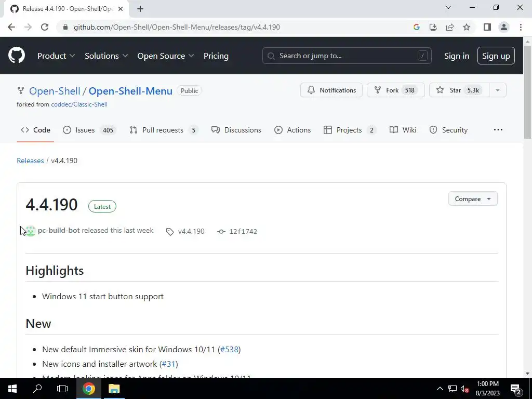Click the Fork 518 button
532x399 pixels.
pyautogui.click(x=395, y=90)
